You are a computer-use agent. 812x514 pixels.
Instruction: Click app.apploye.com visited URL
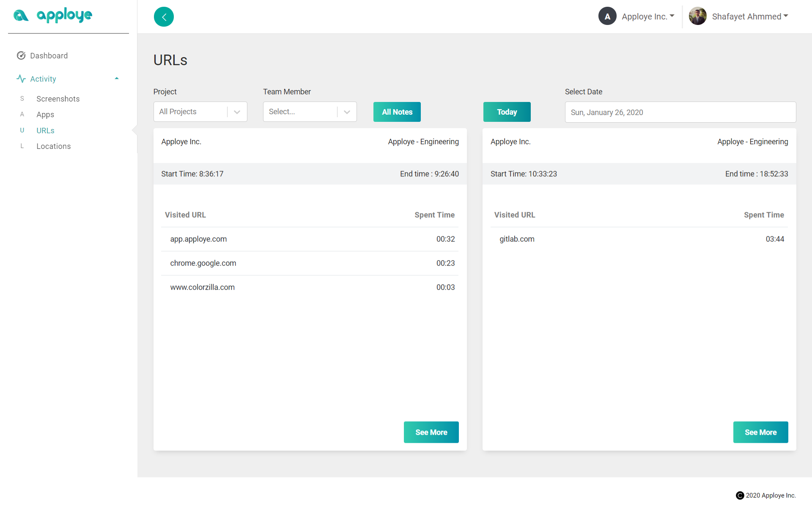(198, 239)
